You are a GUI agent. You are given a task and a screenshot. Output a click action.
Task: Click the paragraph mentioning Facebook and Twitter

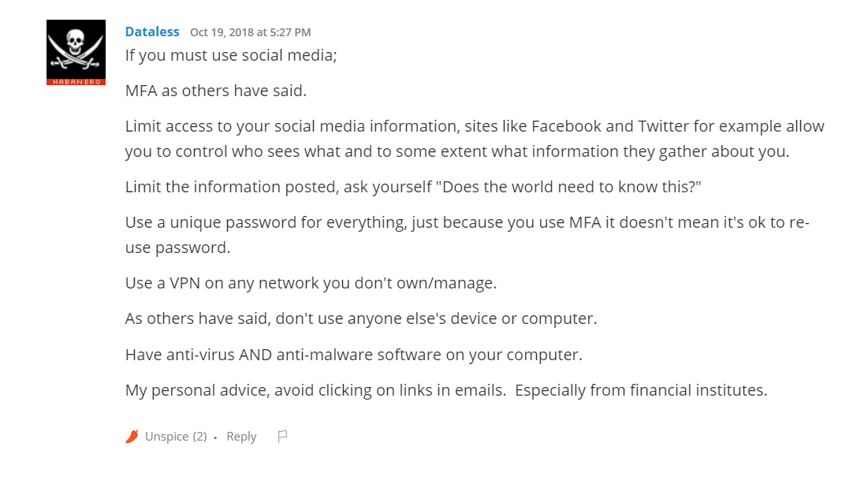pos(475,139)
